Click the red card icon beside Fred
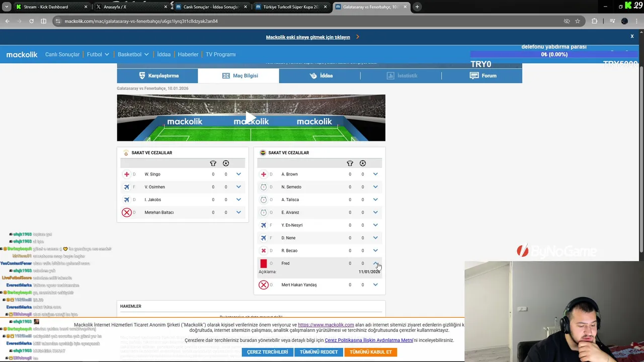 tap(263, 263)
